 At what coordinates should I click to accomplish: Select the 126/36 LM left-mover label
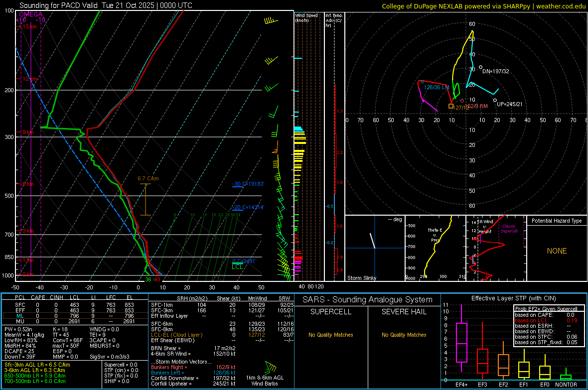437,87
